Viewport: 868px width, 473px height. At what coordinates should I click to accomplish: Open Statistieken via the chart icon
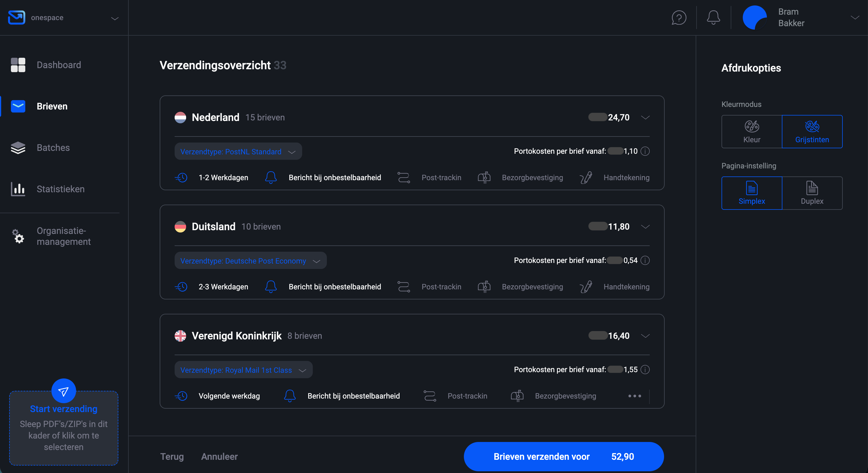pos(18,189)
